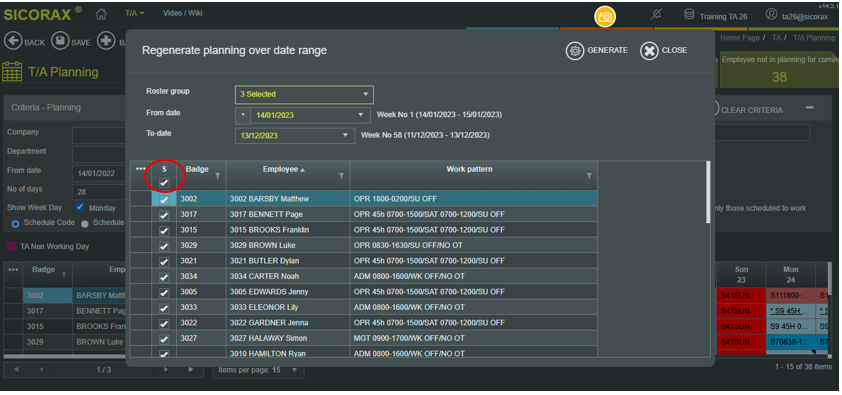Open the T/A menu dropdown in top bar
The height and width of the screenshot is (395, 842).
coord(135,13)
